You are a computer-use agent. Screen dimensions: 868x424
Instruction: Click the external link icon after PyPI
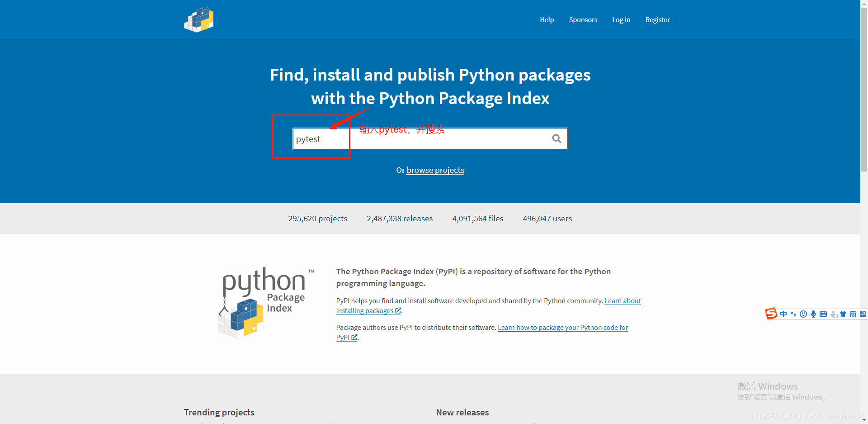tap(354, 338)
